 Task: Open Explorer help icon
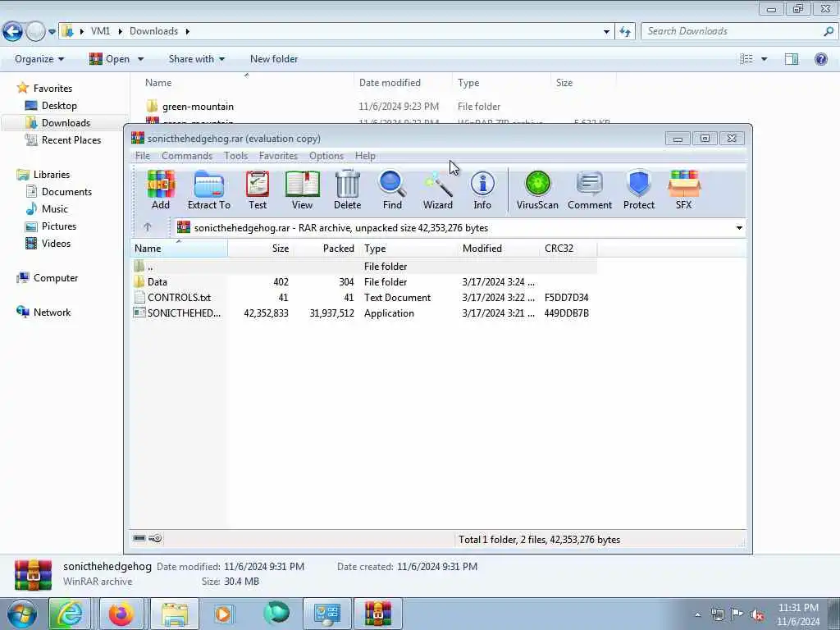tap(820, 59)
